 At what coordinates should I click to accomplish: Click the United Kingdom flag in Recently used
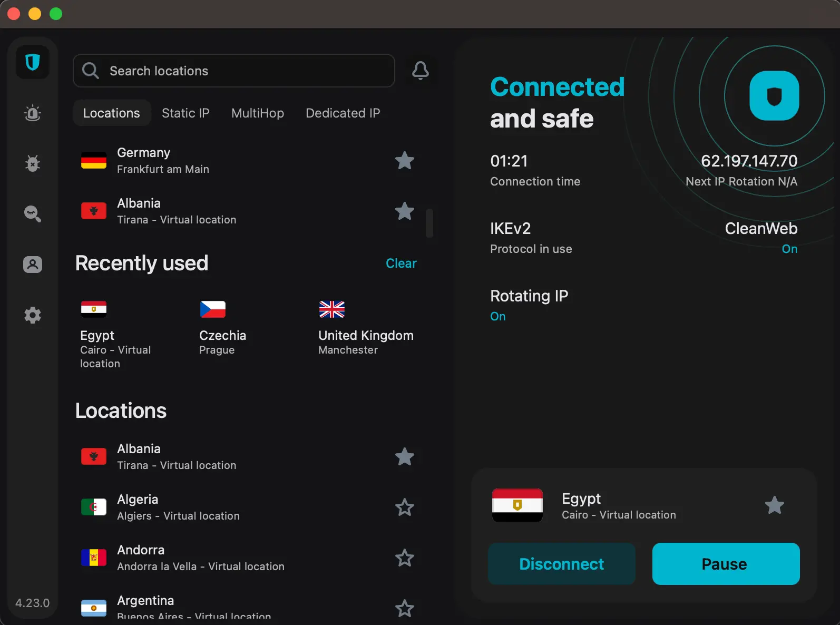332,309
